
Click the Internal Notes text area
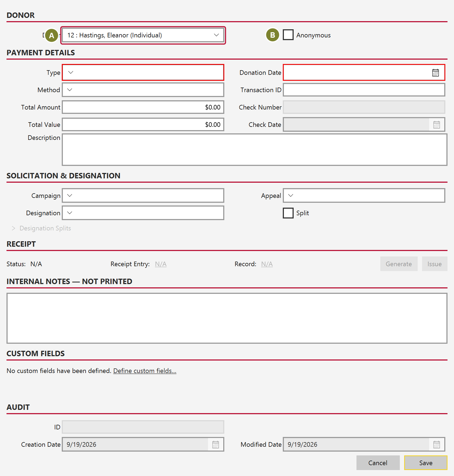point(227,318)
